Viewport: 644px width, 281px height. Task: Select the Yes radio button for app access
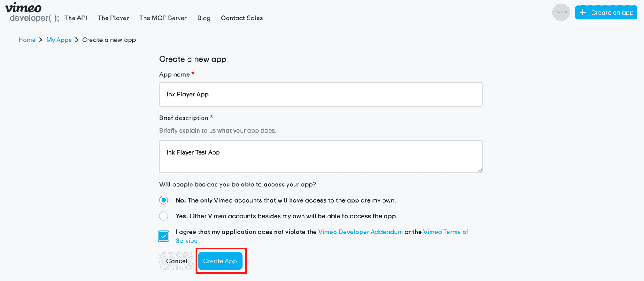coord(164,216)
